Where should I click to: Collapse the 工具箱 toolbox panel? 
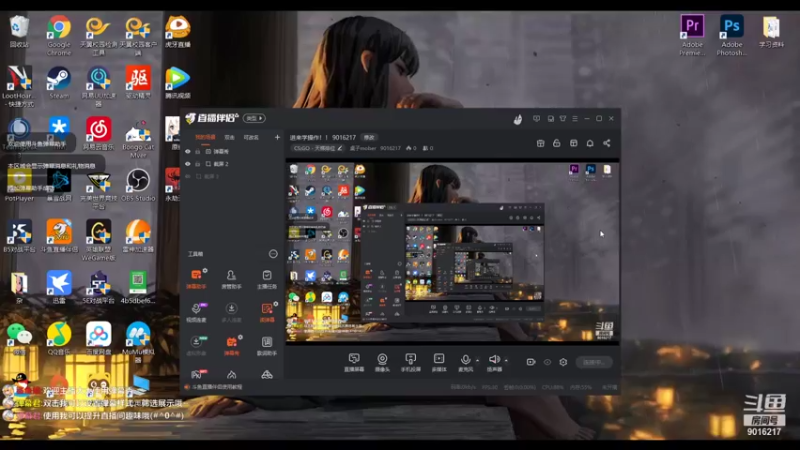(x=273, y=254)
